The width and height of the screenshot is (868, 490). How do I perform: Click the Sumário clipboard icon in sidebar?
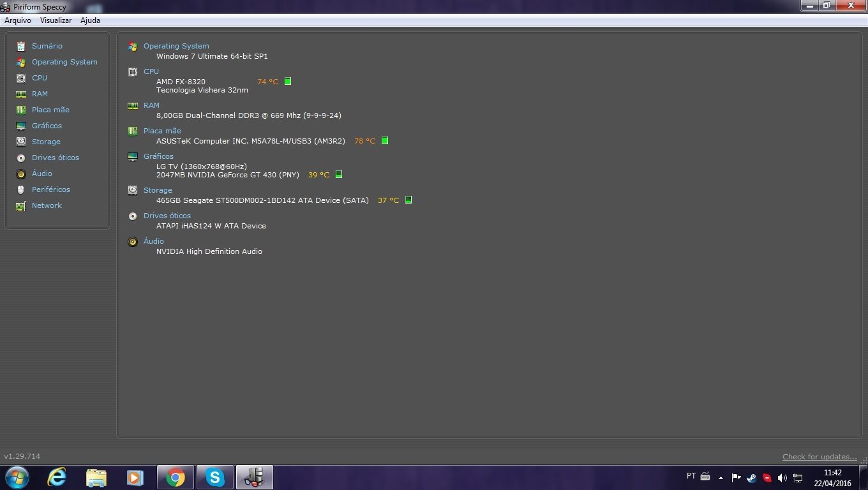(x=21, y=46)
